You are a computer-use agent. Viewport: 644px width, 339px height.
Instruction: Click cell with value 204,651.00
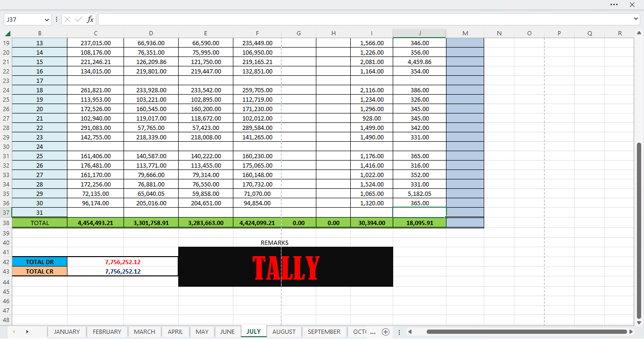pyautogui.click(x=206, y=203)
